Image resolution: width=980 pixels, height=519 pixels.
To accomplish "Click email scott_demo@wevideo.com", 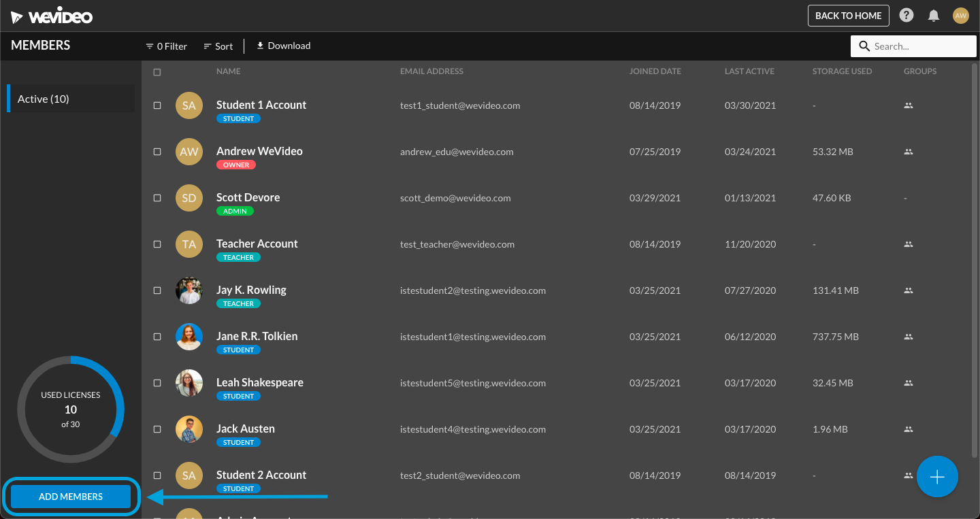I will (x=455, y=198).
